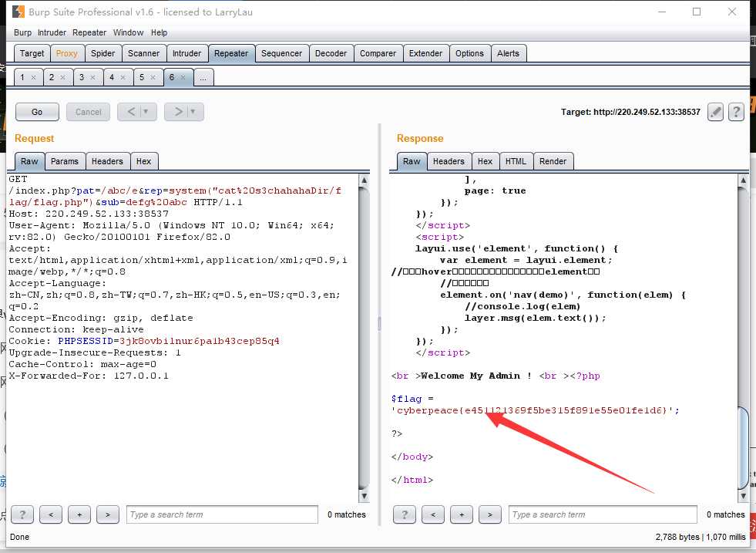The image size is (756, 553).
Task: Click request search help question mark button
Action: [x=22, y=514]
